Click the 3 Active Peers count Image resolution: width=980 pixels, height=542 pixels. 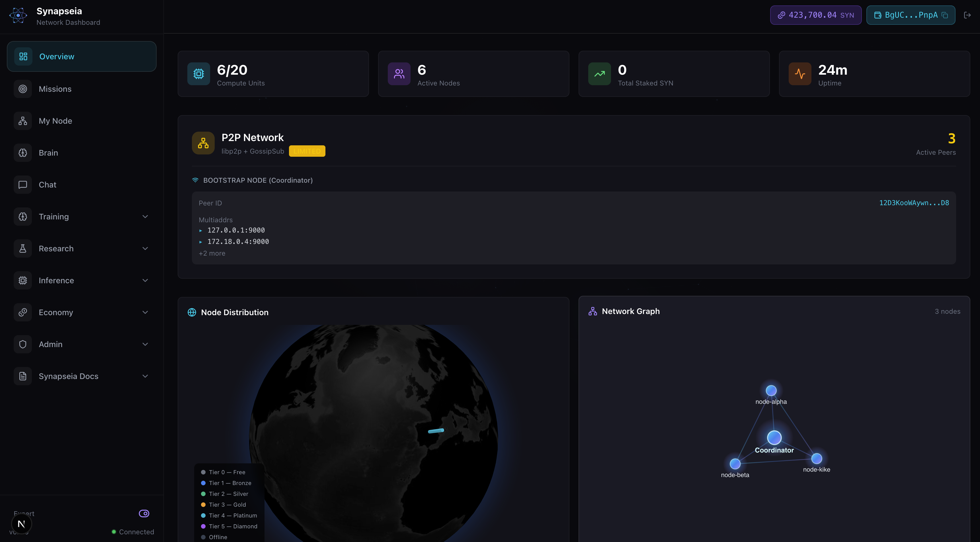point(952,139)
